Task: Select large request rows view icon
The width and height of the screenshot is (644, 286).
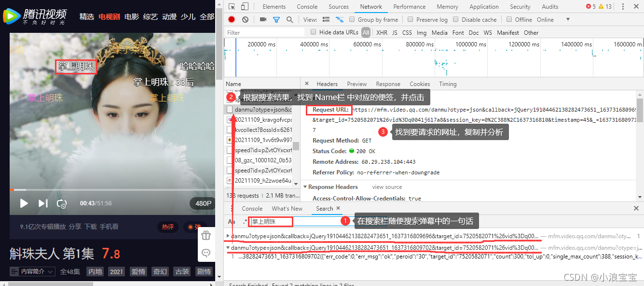Action: pos(326,19)
